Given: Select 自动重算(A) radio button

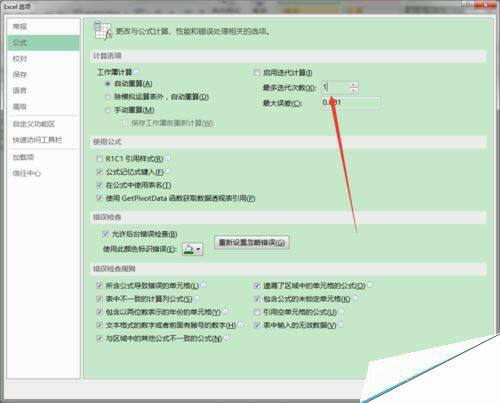Looking at the screenshot, I should pos(108,84).
